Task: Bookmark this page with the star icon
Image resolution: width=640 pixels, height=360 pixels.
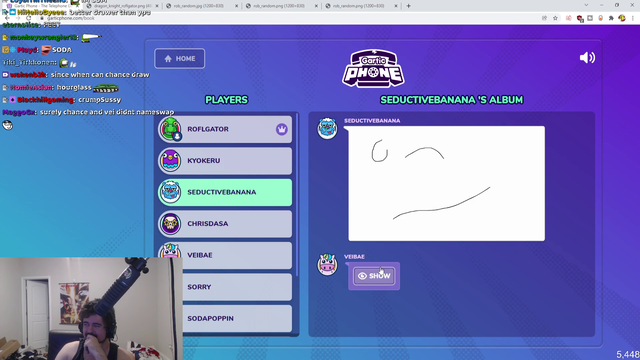Action: [x=555, y=18]
